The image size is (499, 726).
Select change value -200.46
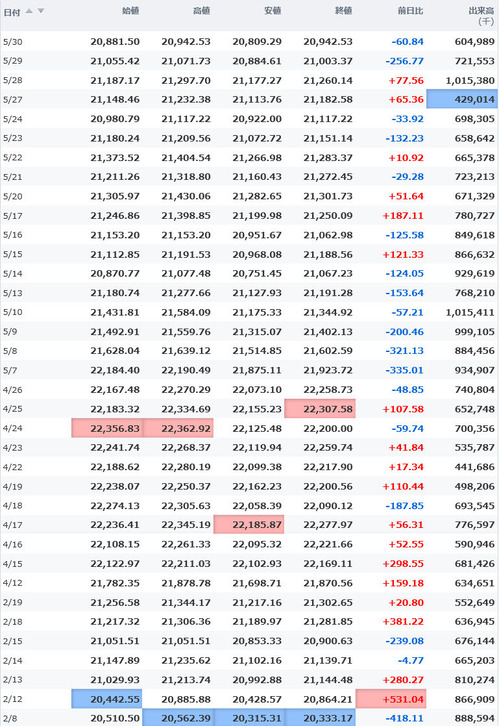click(x=405, y=332)
